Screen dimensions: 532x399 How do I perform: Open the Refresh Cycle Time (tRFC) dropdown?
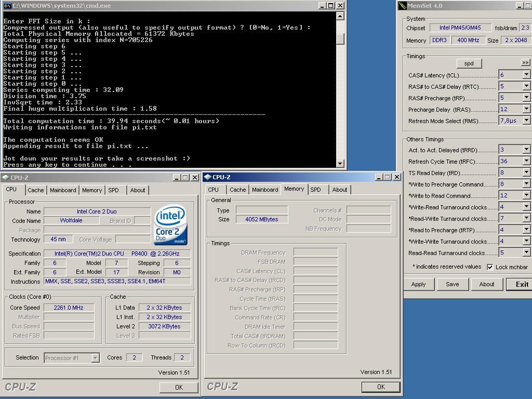[526, 161]
